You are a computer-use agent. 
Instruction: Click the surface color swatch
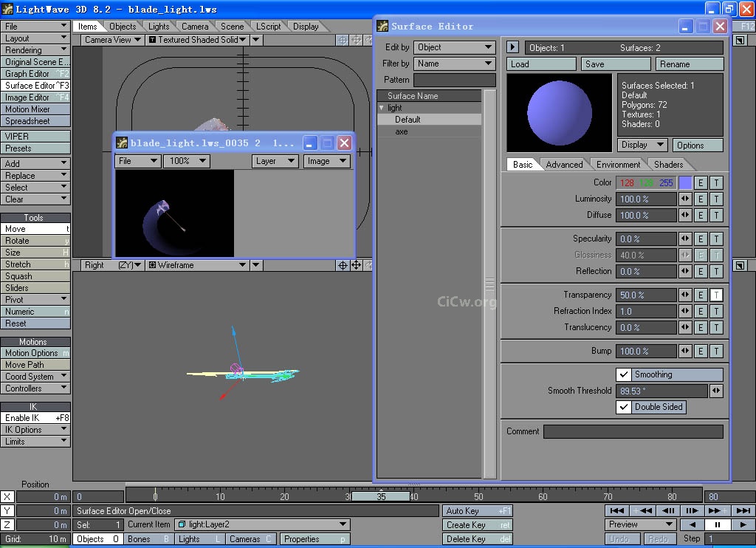(685, 183)
